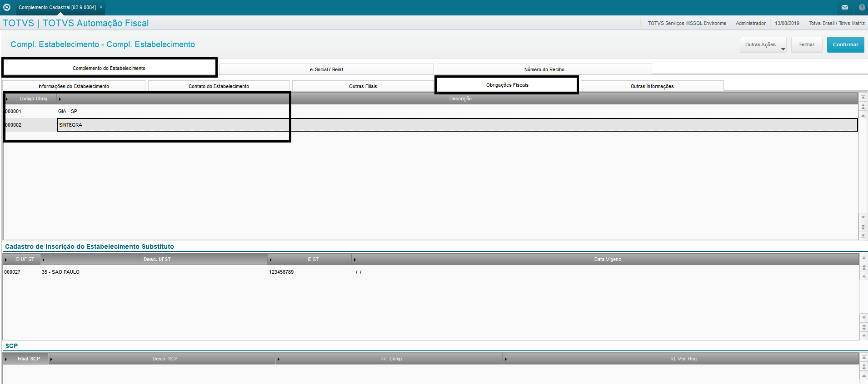Open the Contato do Estabelecimento sub-tab
Image resolution: width=868 pixels, height=384 pixels.
click(x=219, y=86)
